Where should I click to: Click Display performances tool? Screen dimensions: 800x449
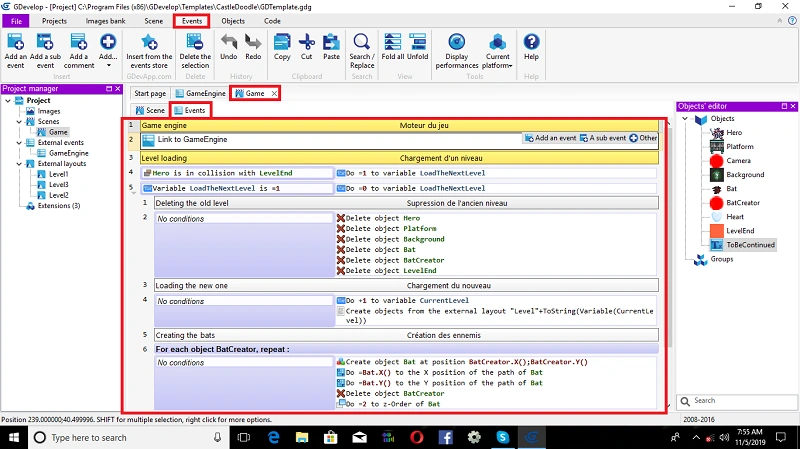click(457, 51)
